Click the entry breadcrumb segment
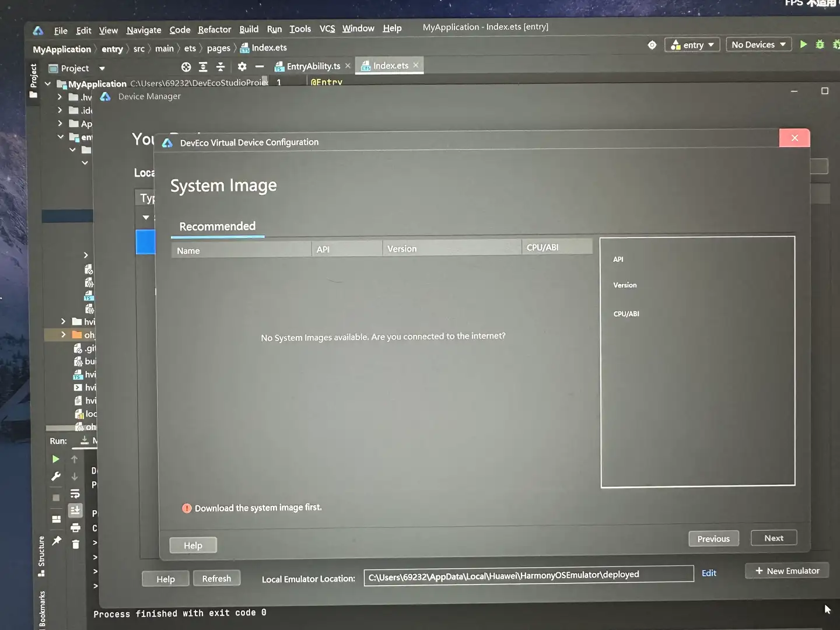Viewport: 840px width, 630px height. tap(112, 49)
